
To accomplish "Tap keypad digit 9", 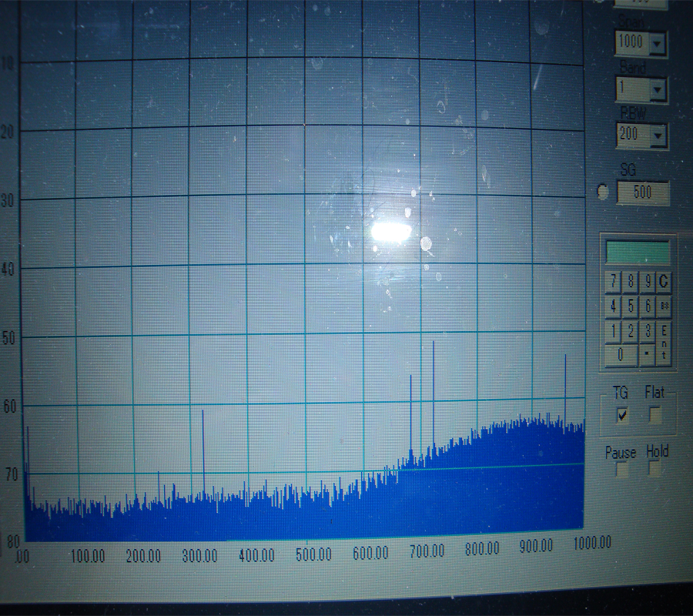I will tap(648, 281).
